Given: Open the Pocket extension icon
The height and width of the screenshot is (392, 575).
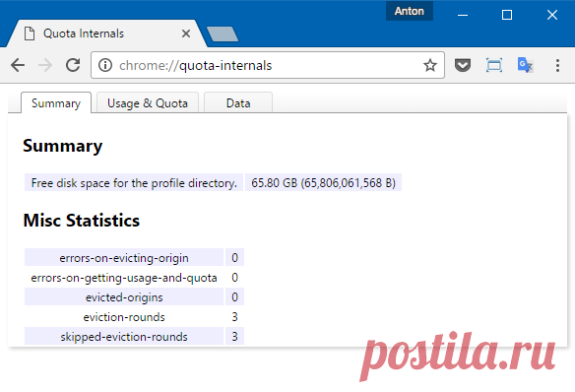Looking at the screenshot, I should click(x=463, y=65).
